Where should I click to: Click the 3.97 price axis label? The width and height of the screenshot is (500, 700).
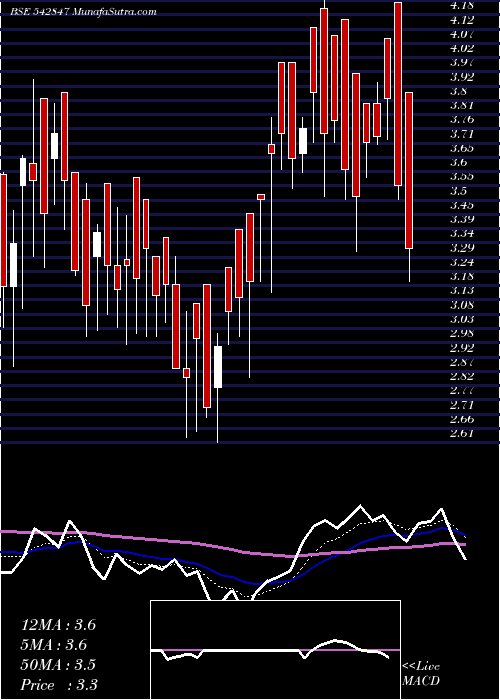click(x=462, y=62)
